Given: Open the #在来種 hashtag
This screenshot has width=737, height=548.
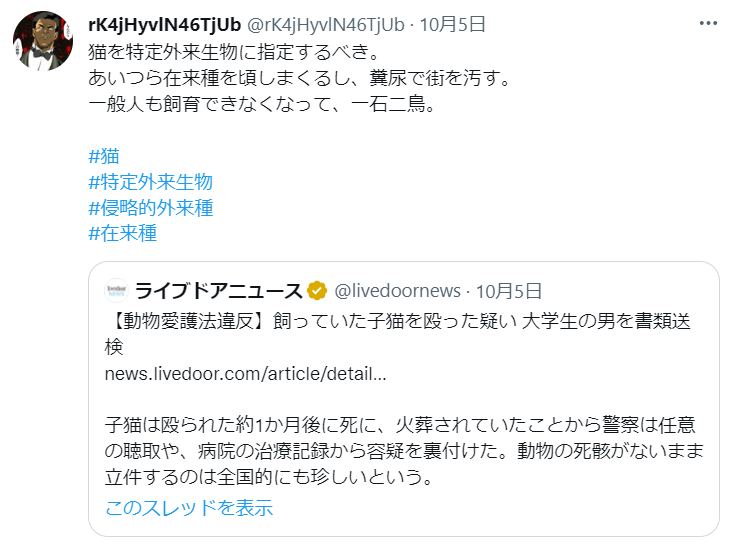Looking at the screenshot, I should tap(123, 233).
